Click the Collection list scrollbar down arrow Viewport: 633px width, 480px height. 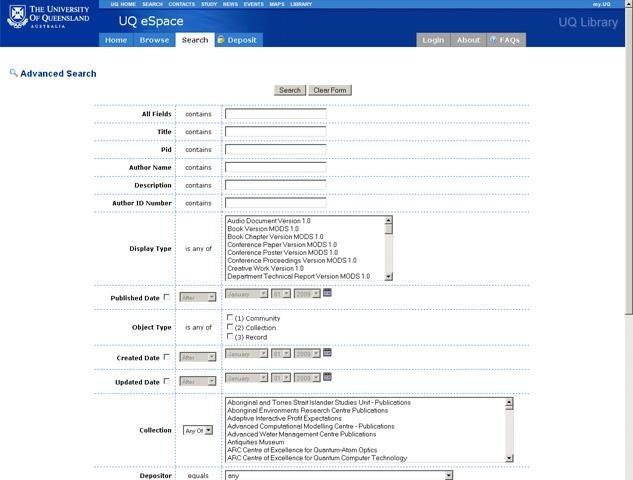(509, 458)
